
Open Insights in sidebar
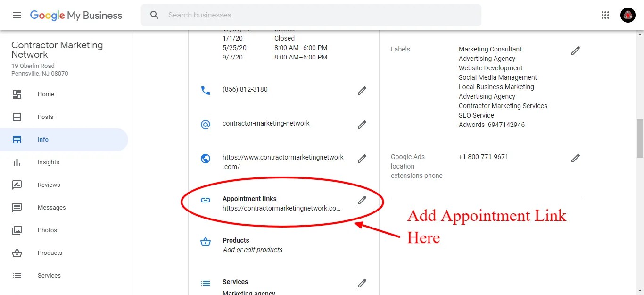point(64,162)
